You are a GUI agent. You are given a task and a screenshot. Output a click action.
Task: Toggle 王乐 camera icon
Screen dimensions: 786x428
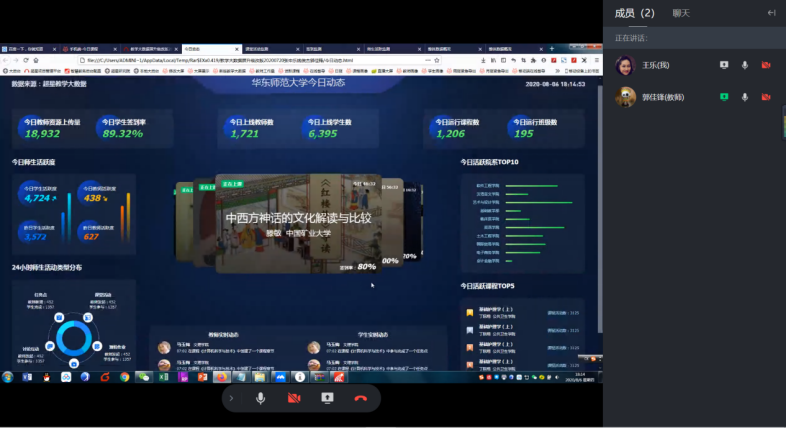coord(766,65)
